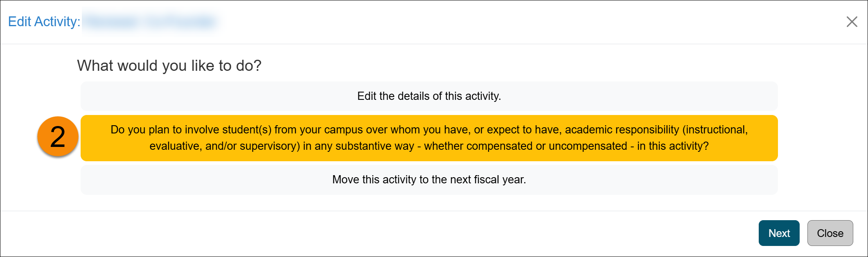The image size is (868, 257).
Task: Exit the Edit Activity dialog via Close
Action: coord(830,233)
